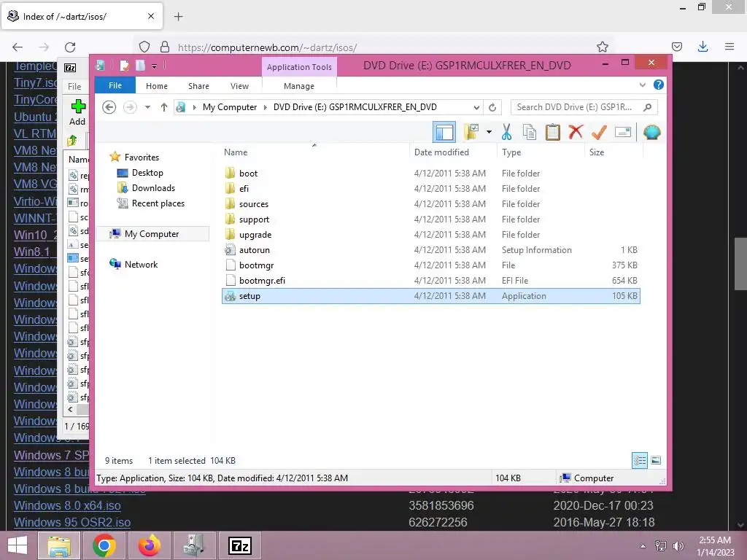Screen dimensions: 747x560
Task: Select the setup application file
Action: coord(430,296)
